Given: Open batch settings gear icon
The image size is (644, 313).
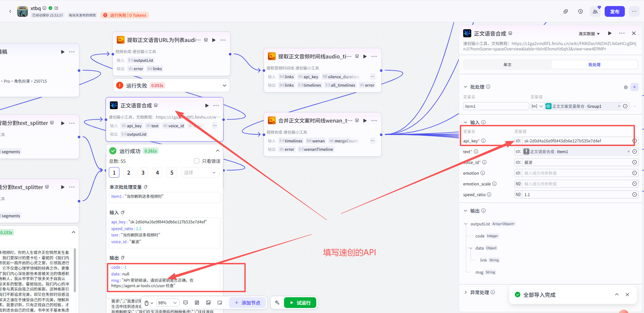Looking at the screenshot, I should [626, 87].
